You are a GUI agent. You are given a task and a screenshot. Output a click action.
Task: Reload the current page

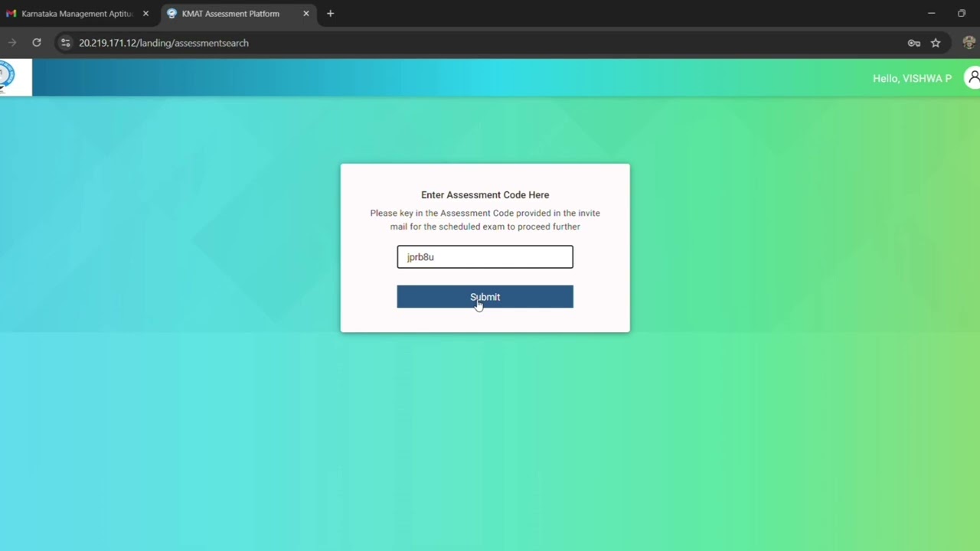click(36, 43)
